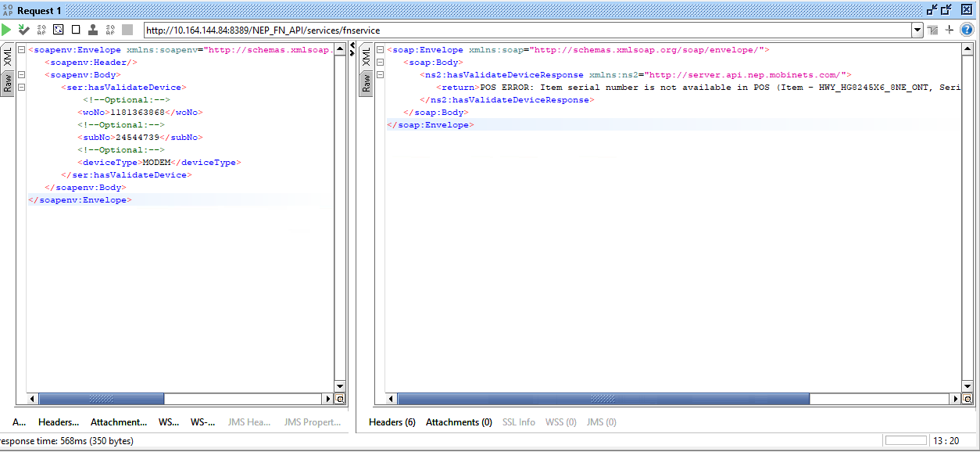
Task: Collapse the ser:hasValidateDevice node
Action: point(21,88)
